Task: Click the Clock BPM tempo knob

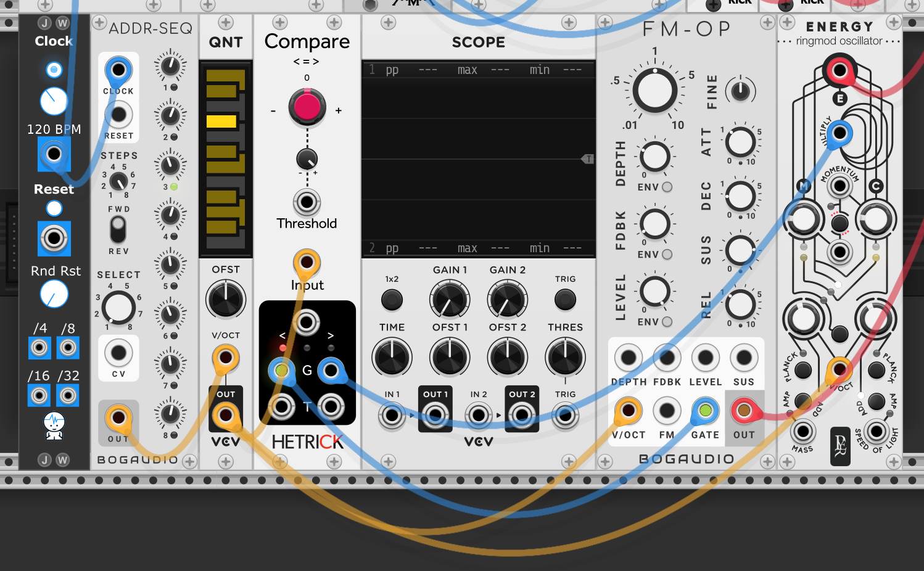Action: click(54, 101)
